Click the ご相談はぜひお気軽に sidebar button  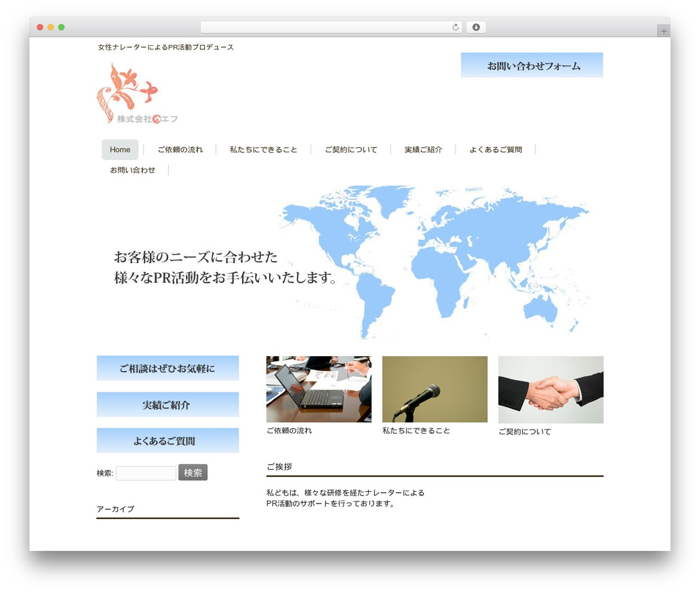tap(168, 368)
